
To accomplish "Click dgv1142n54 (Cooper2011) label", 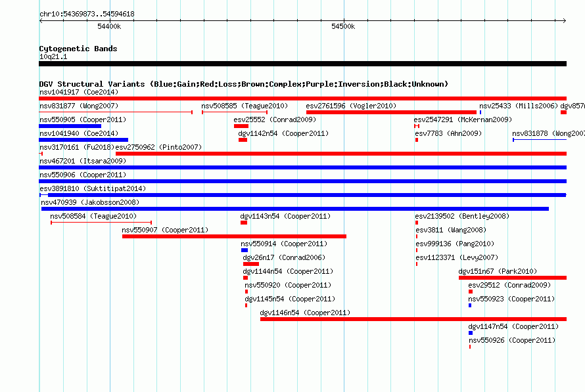I will [x=283, y=133].
